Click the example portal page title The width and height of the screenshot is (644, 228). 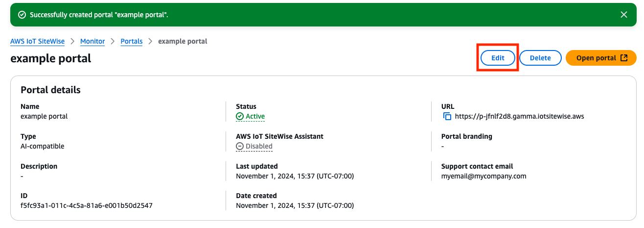[x=50, y=58]
